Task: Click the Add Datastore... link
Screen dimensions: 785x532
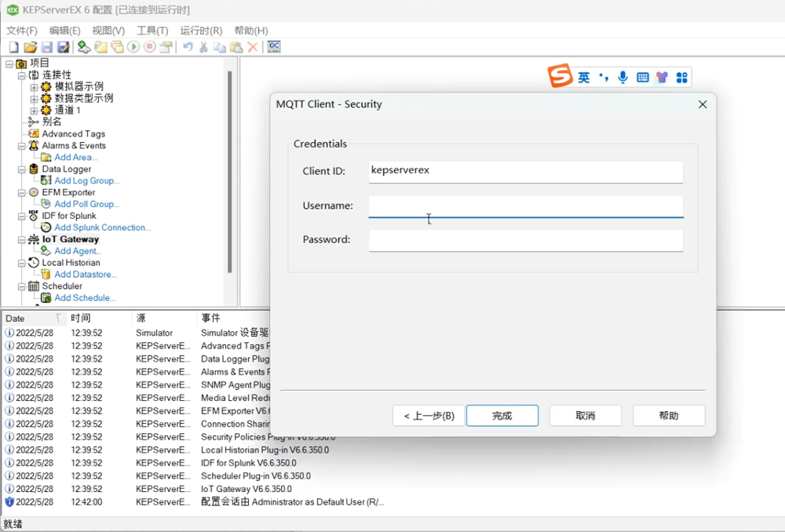Action: (x=86, y=275)
